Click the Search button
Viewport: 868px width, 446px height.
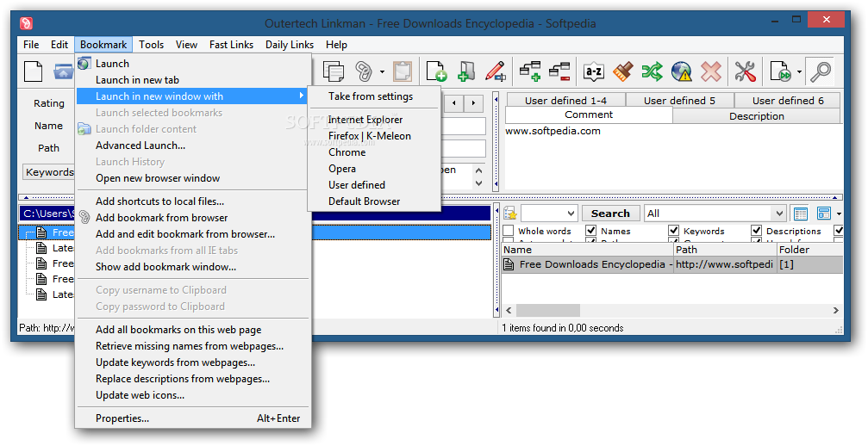(610, 214)
